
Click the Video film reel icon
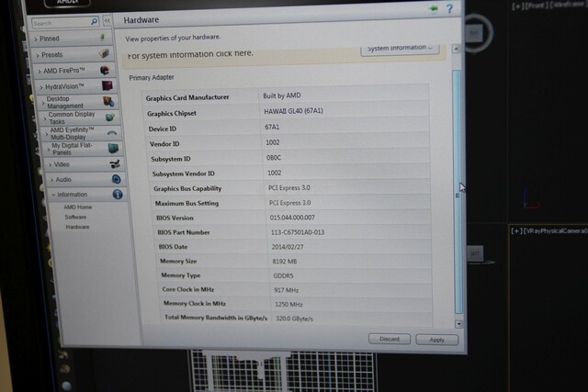115,163
